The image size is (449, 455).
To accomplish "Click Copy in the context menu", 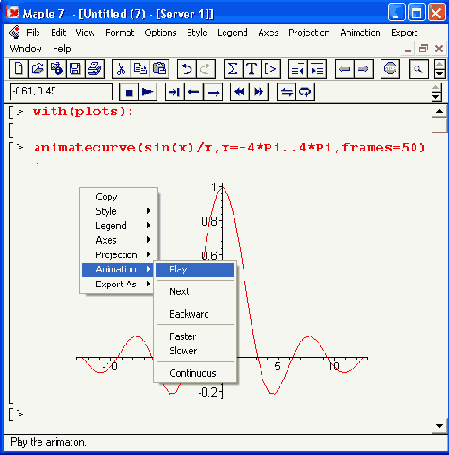I will [x=118, y=197].
